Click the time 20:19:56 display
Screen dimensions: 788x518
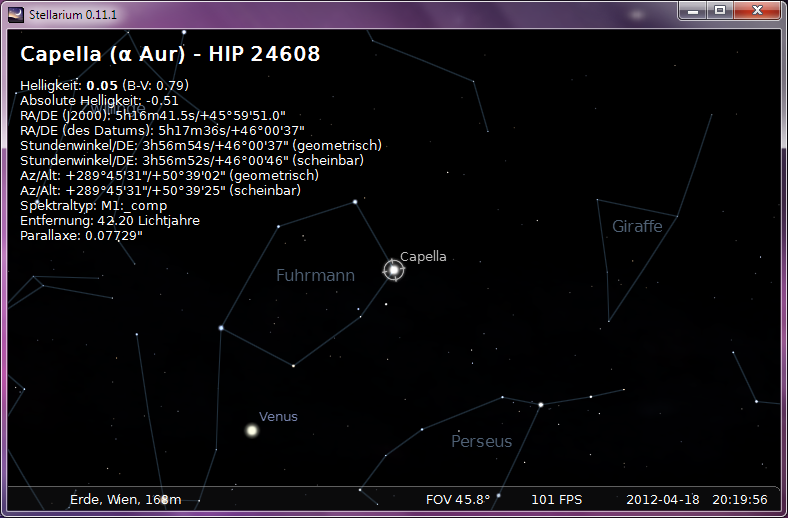(x=739, y=499)
